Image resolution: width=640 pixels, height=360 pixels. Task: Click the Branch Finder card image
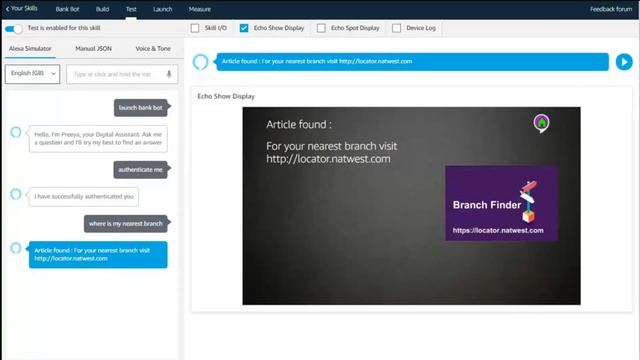pyautogui.click(x=502, y=203)
